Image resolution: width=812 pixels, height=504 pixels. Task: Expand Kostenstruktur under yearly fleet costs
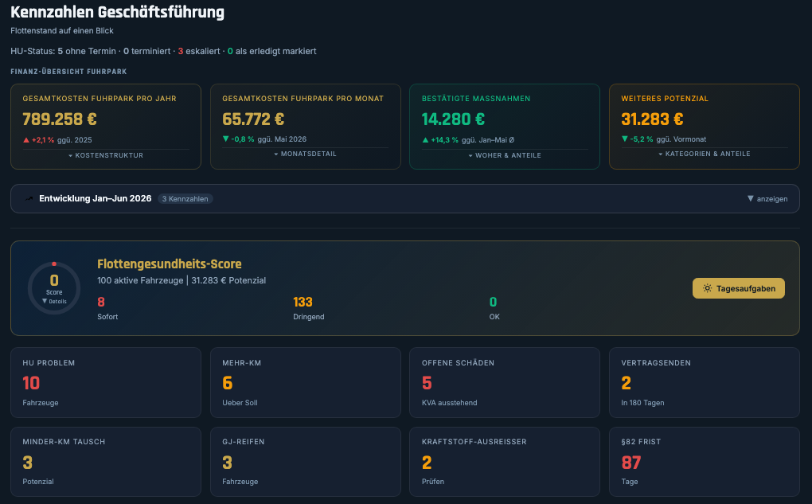[106, 155]
